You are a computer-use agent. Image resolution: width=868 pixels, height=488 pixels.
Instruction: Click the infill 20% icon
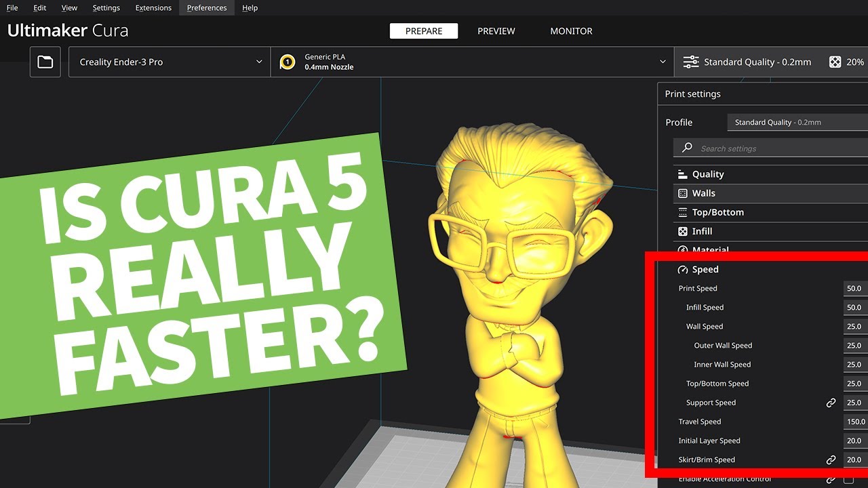(x=835, y=62)
